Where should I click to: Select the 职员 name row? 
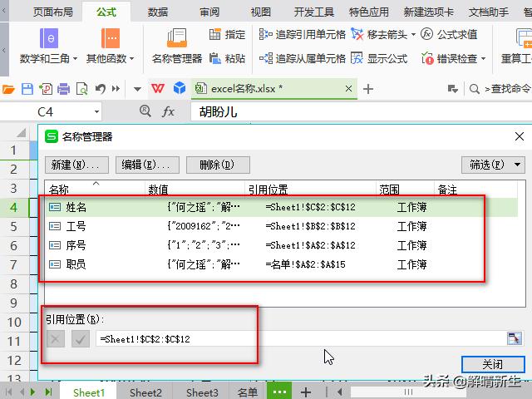(282, 264)
